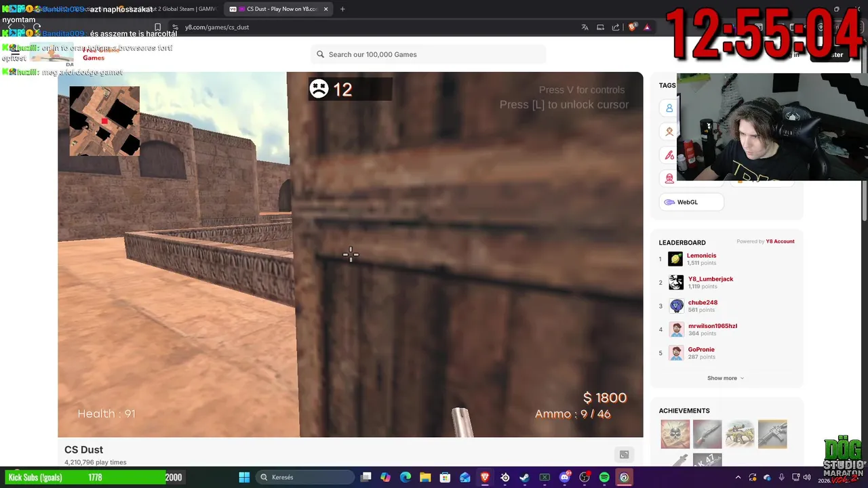The height and width of the screenshot is (488, 868).
Task: Launch Copilot from the taskbar
Action: coord(386,477)
